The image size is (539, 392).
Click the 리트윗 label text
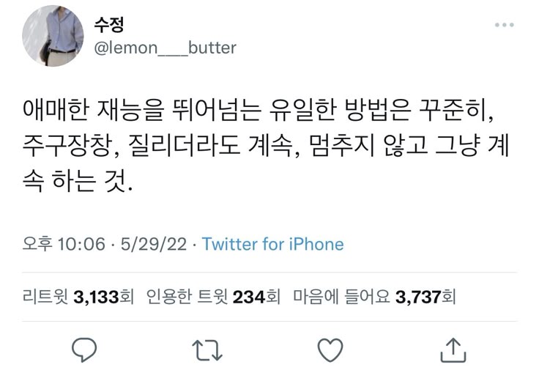(46, 297)
